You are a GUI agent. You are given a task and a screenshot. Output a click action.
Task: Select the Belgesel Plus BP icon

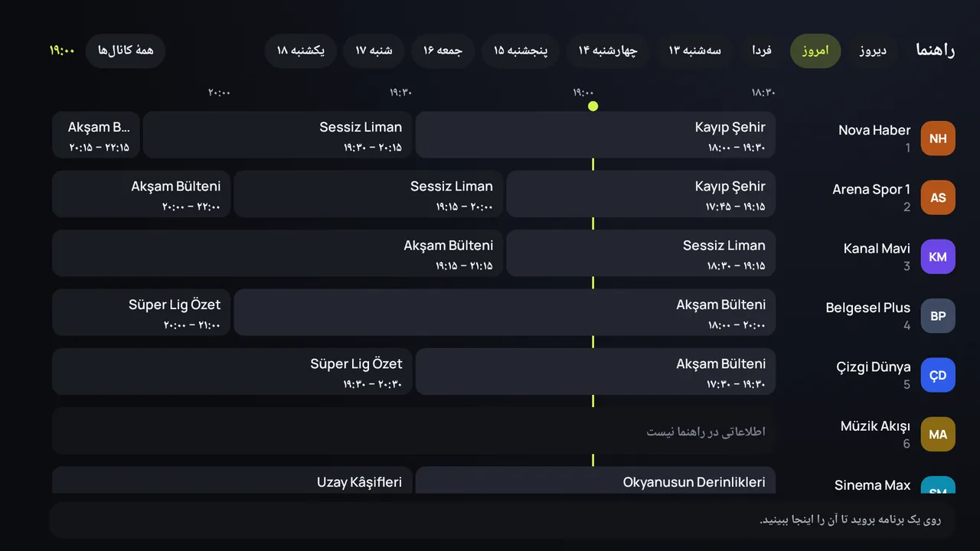(x=938, y=316)
